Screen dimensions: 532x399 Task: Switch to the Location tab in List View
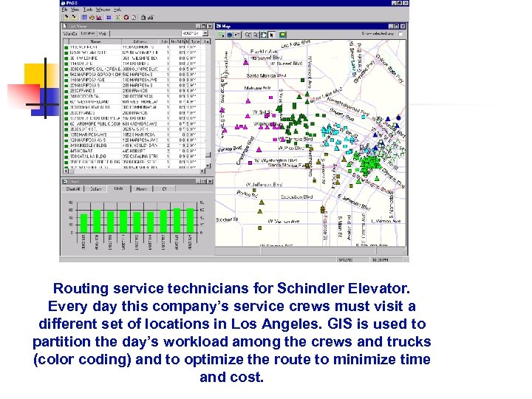click(88, 33)
